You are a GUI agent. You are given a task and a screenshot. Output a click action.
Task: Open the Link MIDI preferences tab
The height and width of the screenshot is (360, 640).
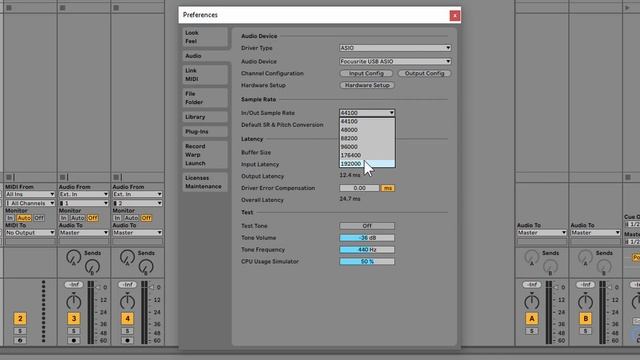tap(205, 75)
